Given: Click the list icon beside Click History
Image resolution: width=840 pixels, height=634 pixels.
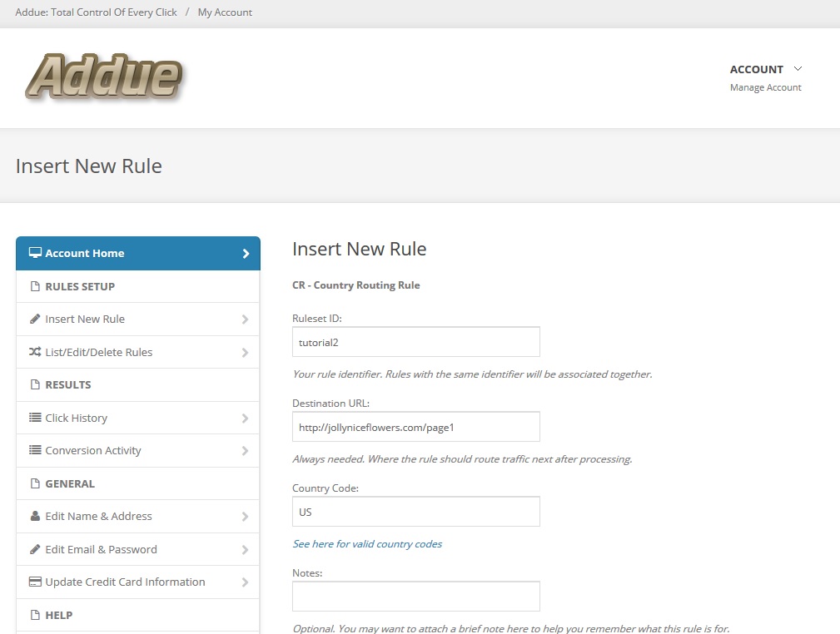Looking at the screenshot, I should click(x=33, y=418).
